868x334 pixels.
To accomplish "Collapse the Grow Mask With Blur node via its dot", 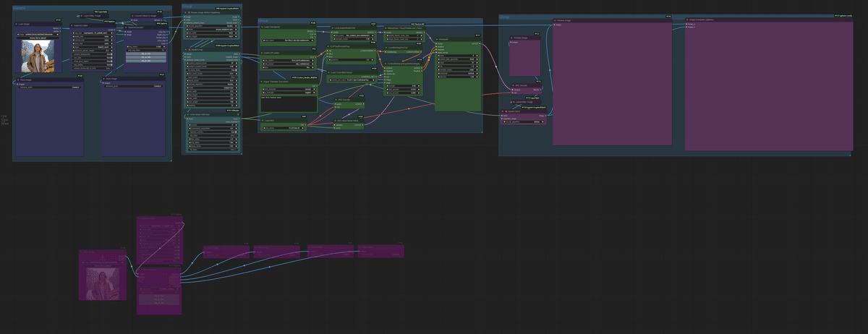I will point(187,114).
